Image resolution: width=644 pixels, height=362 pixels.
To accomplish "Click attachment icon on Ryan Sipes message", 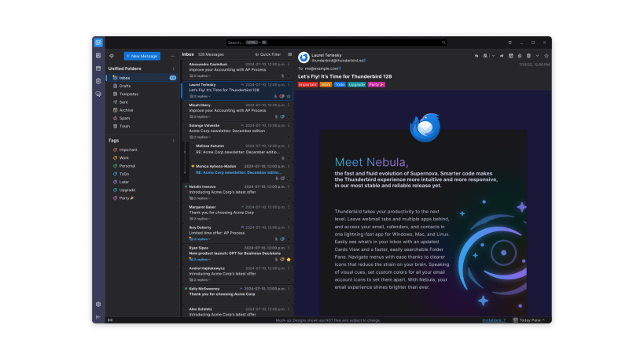I will point(276,260).
